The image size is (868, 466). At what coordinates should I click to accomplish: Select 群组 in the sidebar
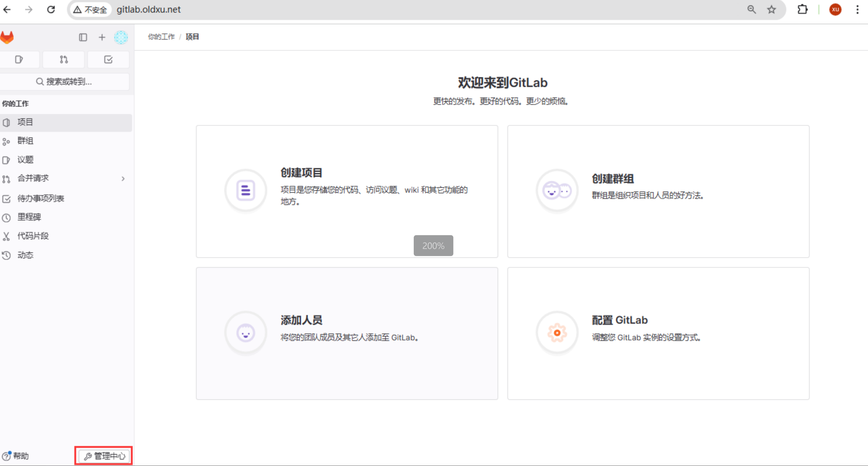coord(25,141)
